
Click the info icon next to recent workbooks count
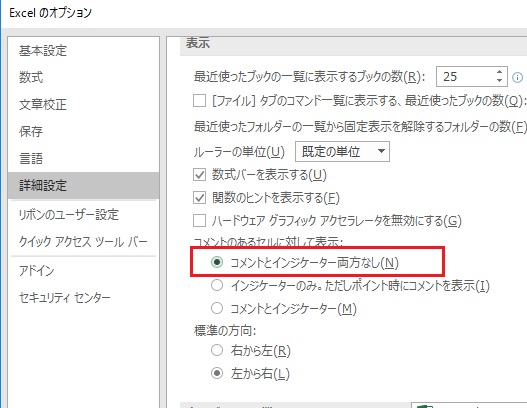[x=517, y=77]
